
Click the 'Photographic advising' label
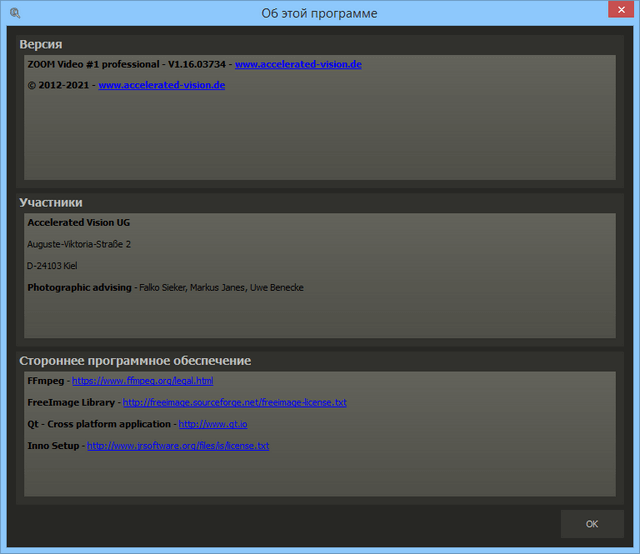(80, 288)
